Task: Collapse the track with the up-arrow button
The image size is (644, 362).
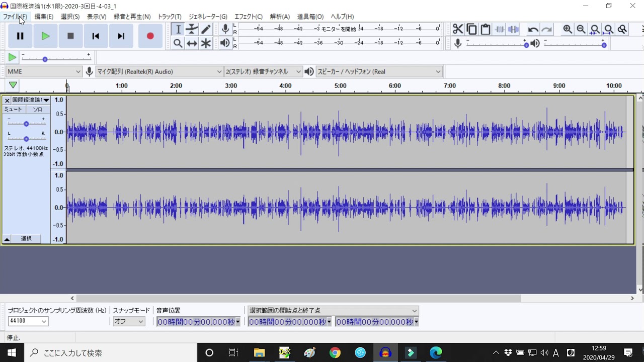Action: 7,239
